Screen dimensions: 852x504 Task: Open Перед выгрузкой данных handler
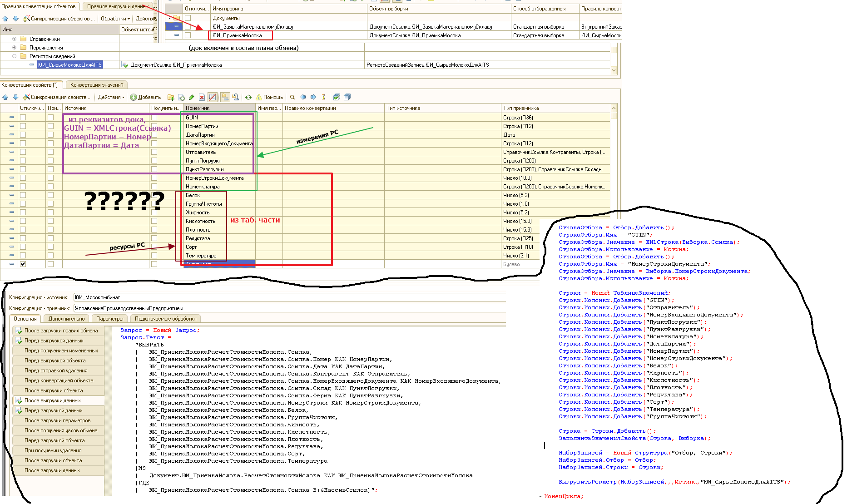[59, 341]
